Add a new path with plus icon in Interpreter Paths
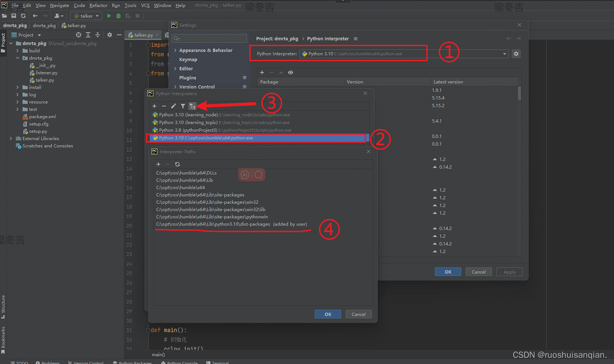Screen dimensions: 614x364 pos(158,164)
